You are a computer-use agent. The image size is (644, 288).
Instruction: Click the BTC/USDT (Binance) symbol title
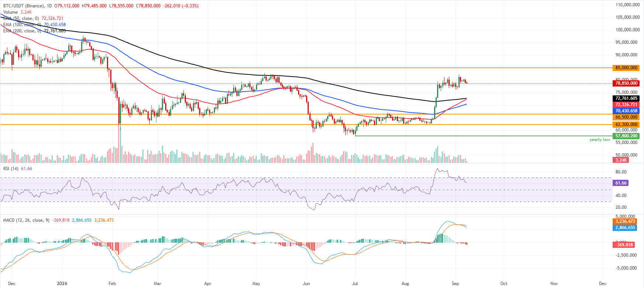pyautogui.click(x=23, y=6)
